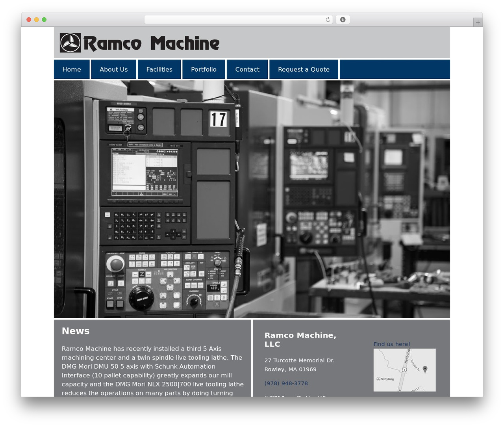The image size is (504, 427).
Task: Open the small map thumbnail
Action: [x=405, y=370]
